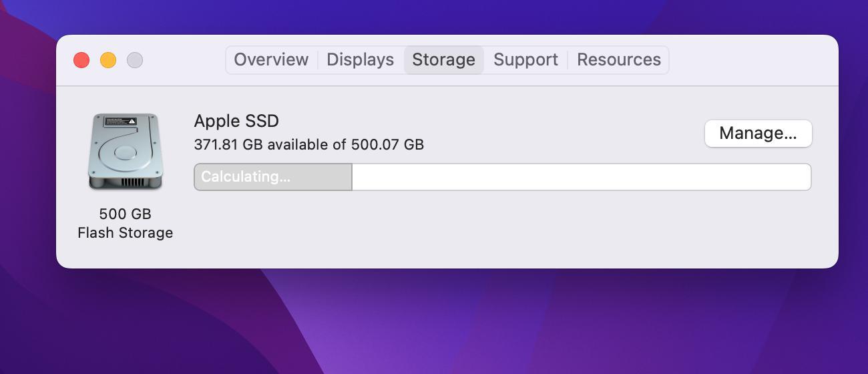Select the Storage tab
Viewport: 868px width, 374px height.
click(x=443, y=59)
